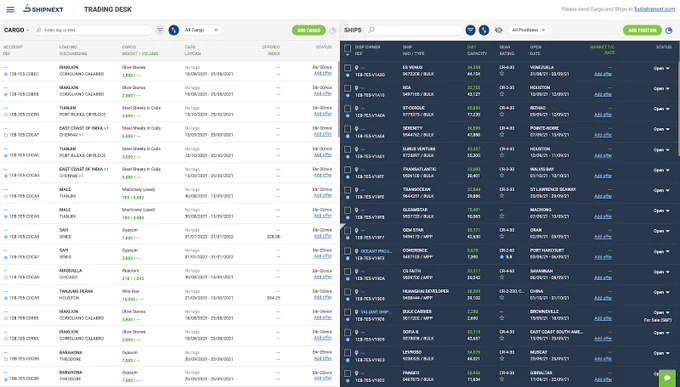
Task: Click the clock icon beside Add Cargo
Action: (333, 30)
